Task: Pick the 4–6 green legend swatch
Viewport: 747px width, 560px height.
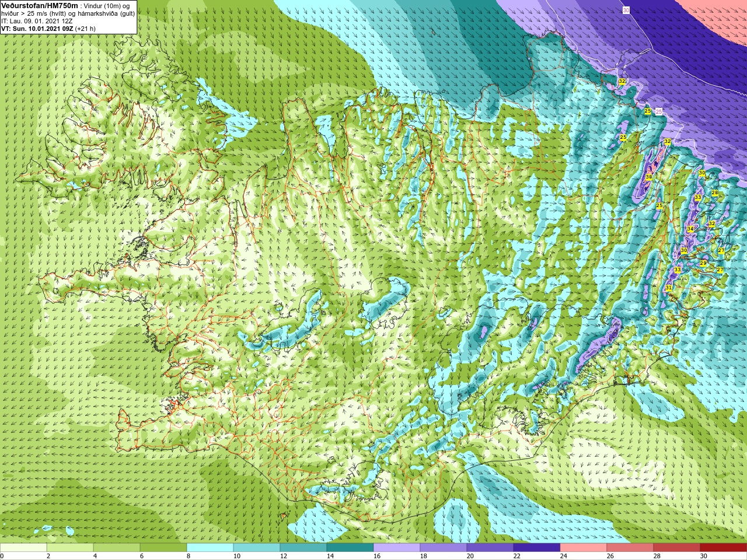Action: tap(117, 548)
